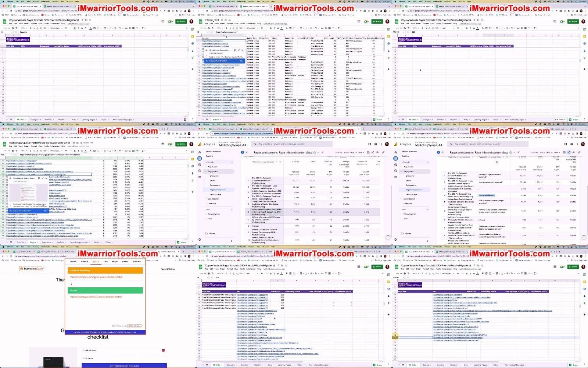Expand Monetization in Analytics window showing page paths
Image resolution: width=588 pixels, height=368 pixels.
[408, 199]
